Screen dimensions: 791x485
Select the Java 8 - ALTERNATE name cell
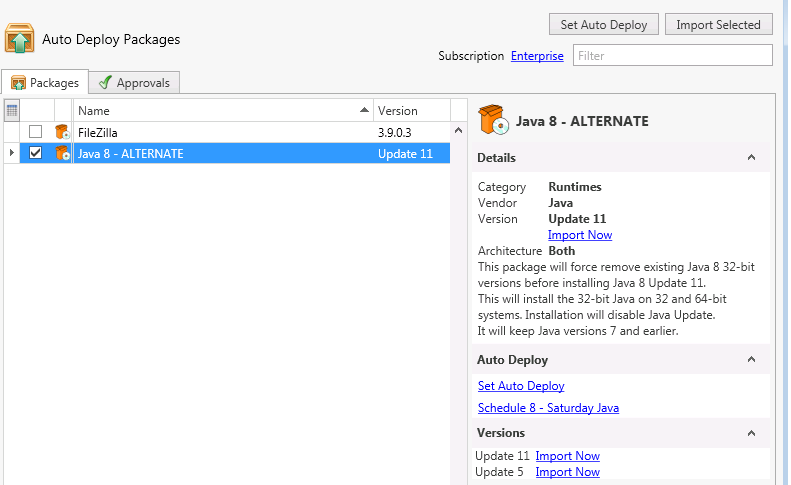[x=131, y=153]
